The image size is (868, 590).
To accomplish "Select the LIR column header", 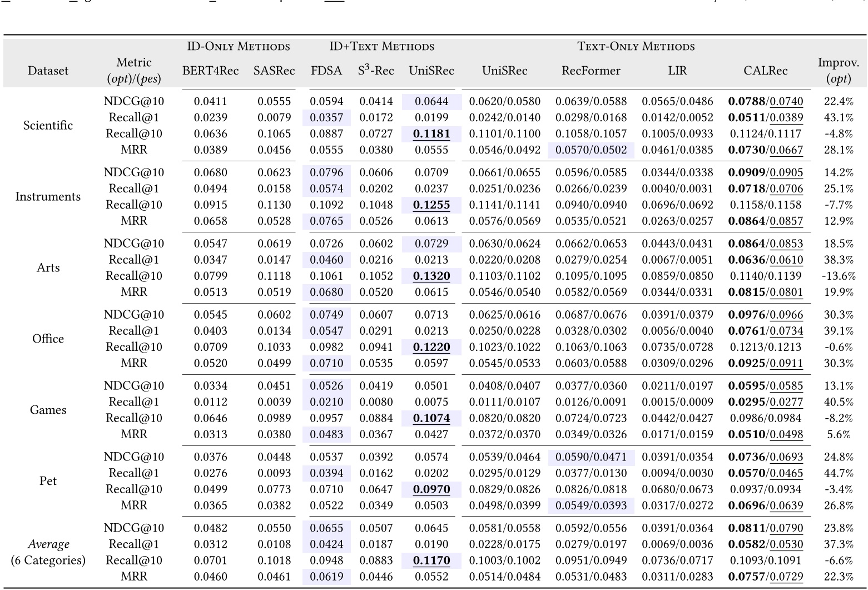I will [x=677, y=71].
